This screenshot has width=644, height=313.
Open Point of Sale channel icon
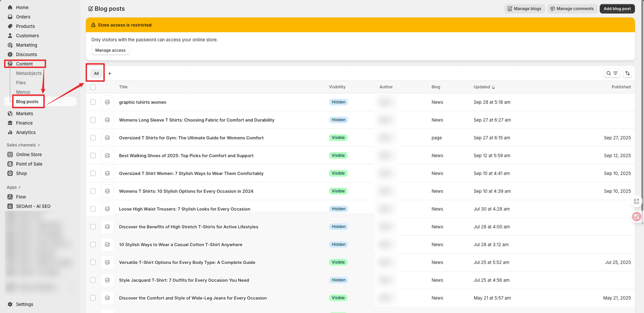pos(10,164)
